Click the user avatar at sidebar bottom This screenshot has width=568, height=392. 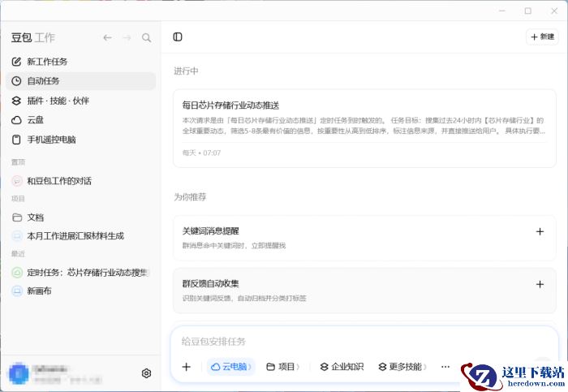tap(19, 373)
